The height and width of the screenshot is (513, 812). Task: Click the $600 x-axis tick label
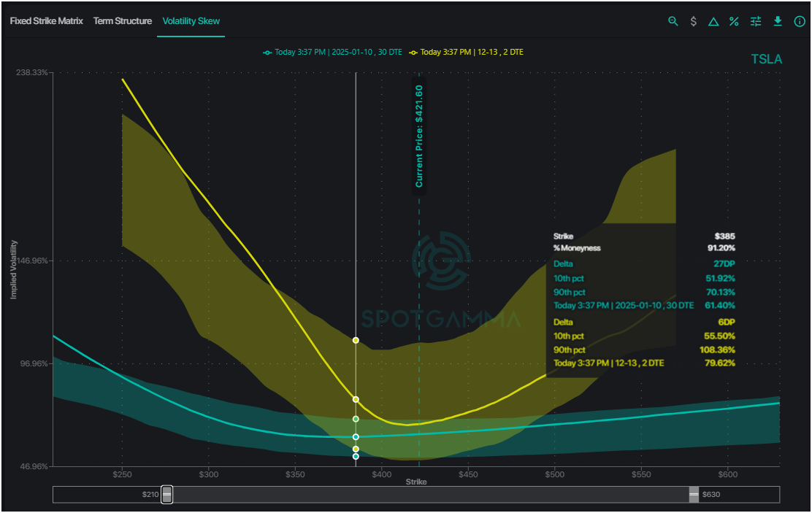click(x=727, y=474)
